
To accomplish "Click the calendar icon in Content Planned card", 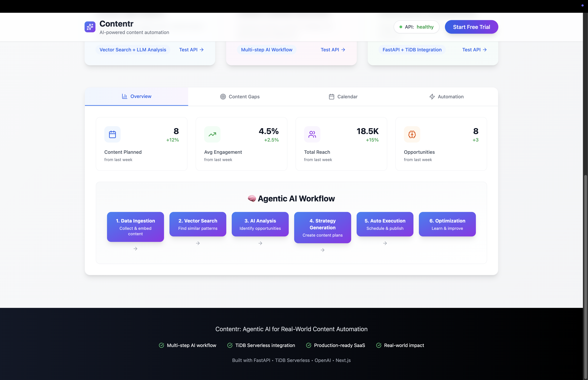I will point(112,135).
